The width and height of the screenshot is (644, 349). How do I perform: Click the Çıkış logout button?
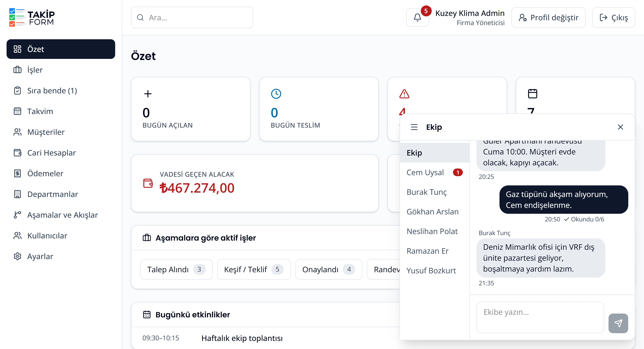pyautogui.click(x=613, y=17)
